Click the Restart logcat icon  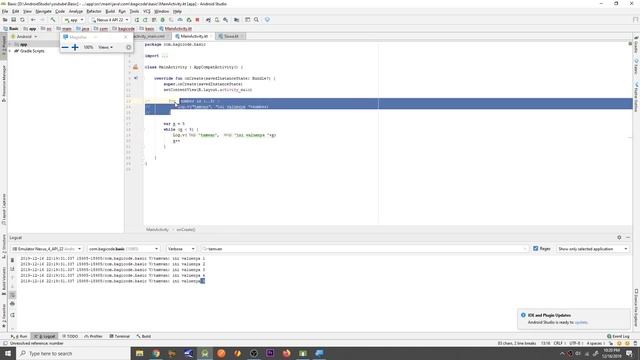[12, 315]
